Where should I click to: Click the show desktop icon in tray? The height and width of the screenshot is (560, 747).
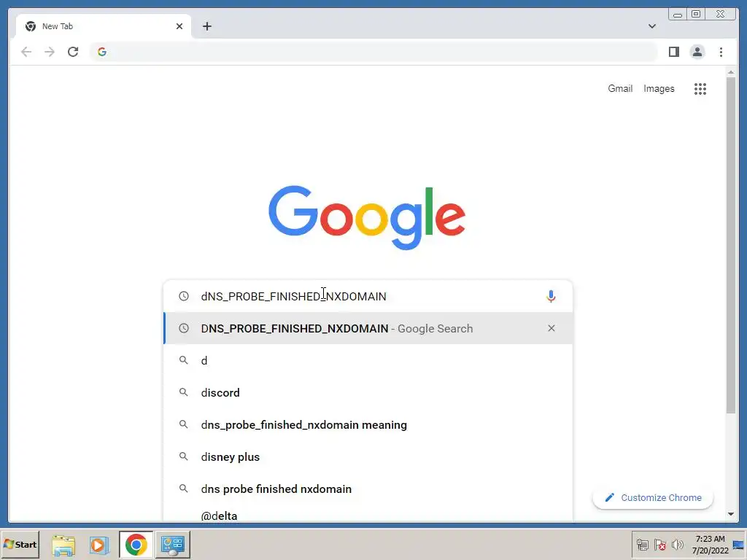(x=739, y=545)
